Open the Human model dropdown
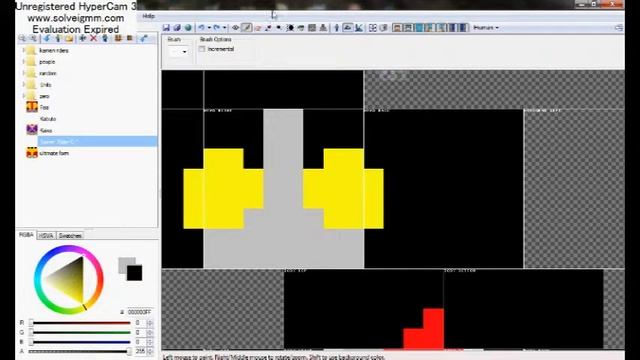Image resolution: width=640 pixels, height=360 pixels. [486, 28]
